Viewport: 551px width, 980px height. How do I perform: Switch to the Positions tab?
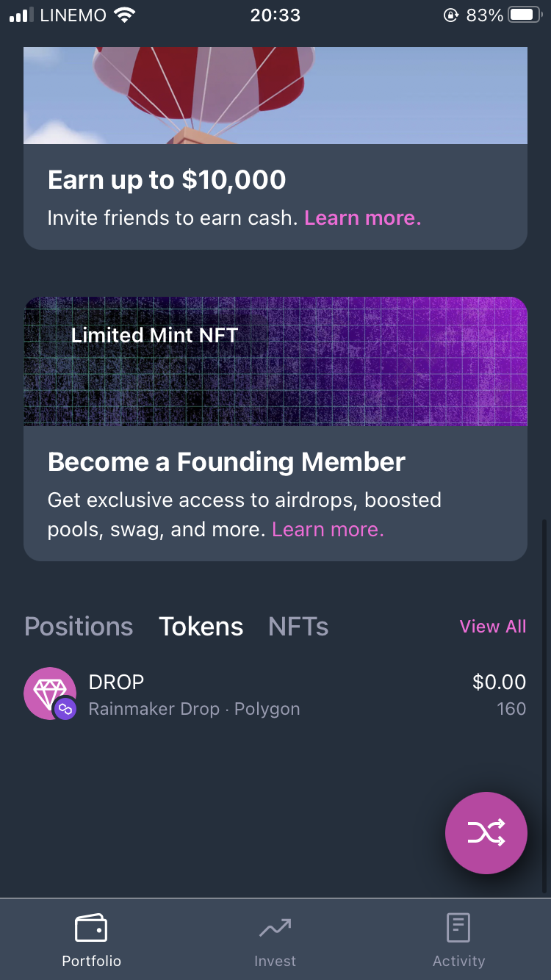[x=79, y=627]
